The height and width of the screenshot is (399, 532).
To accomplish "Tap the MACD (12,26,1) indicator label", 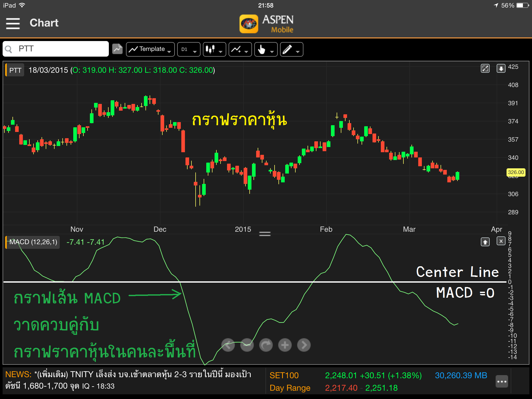I will (33, 242).
